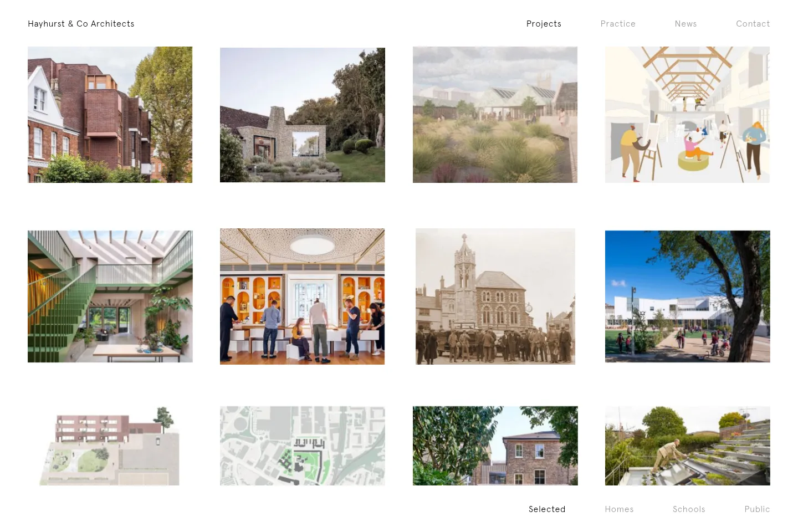Open the green staircase interior project
Image resolution: width=798 pixels, height=532 pixels.
[110, 296]
